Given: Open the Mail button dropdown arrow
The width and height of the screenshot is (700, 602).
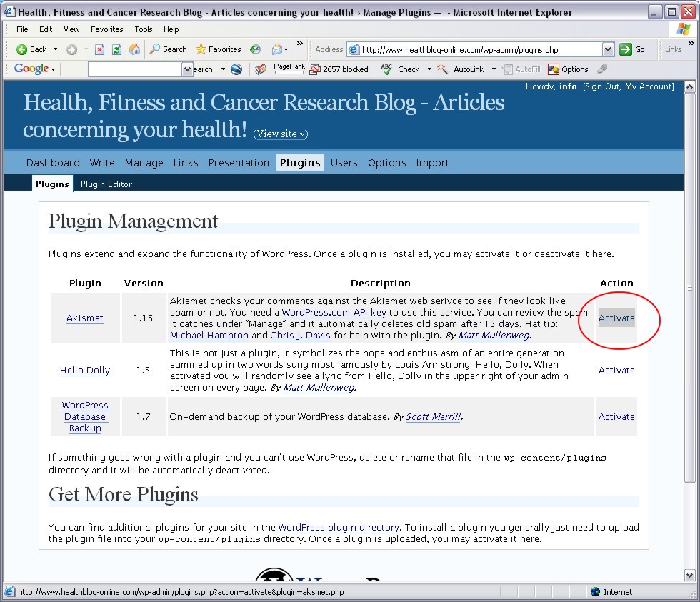Looking at the screenshot, I should pyautogui.click(x=286, y=49).
